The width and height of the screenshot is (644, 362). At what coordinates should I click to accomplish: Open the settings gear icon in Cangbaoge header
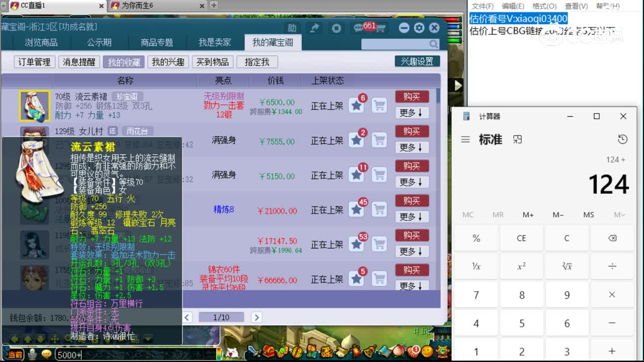tap(419, 28)
